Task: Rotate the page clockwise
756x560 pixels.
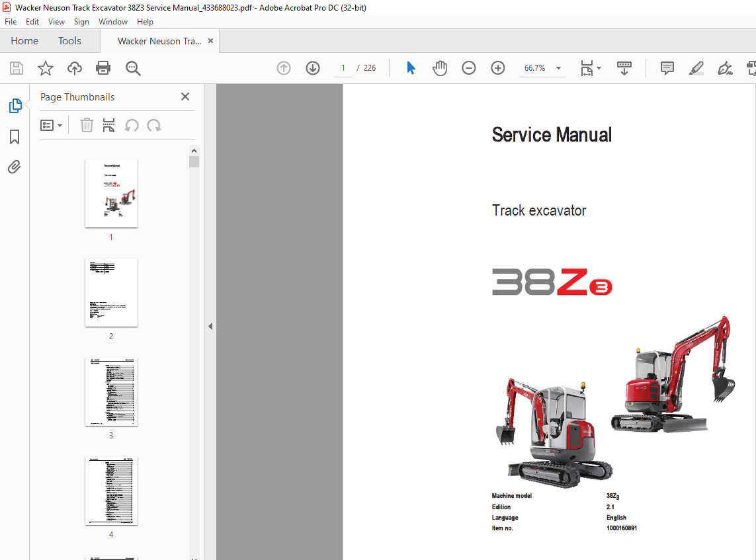Action: pyautogui.click(x=154, y=126)
